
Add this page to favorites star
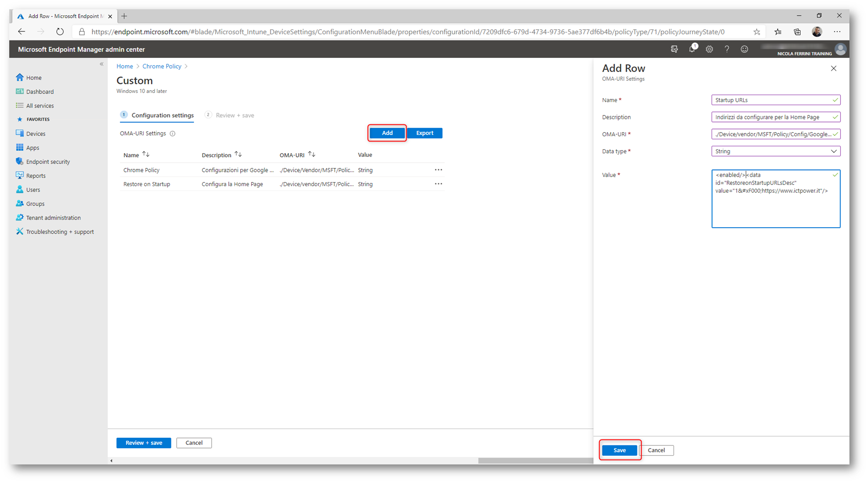tap(757, 32)
